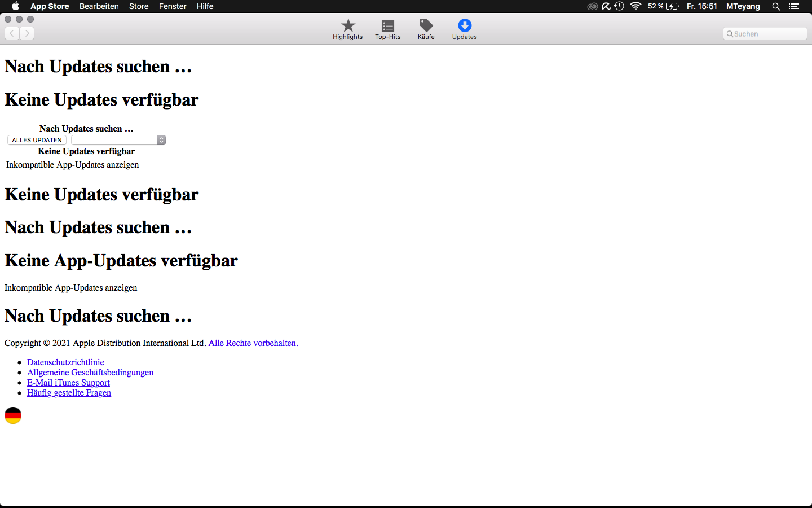Open the MTeyang user menu

743,6
